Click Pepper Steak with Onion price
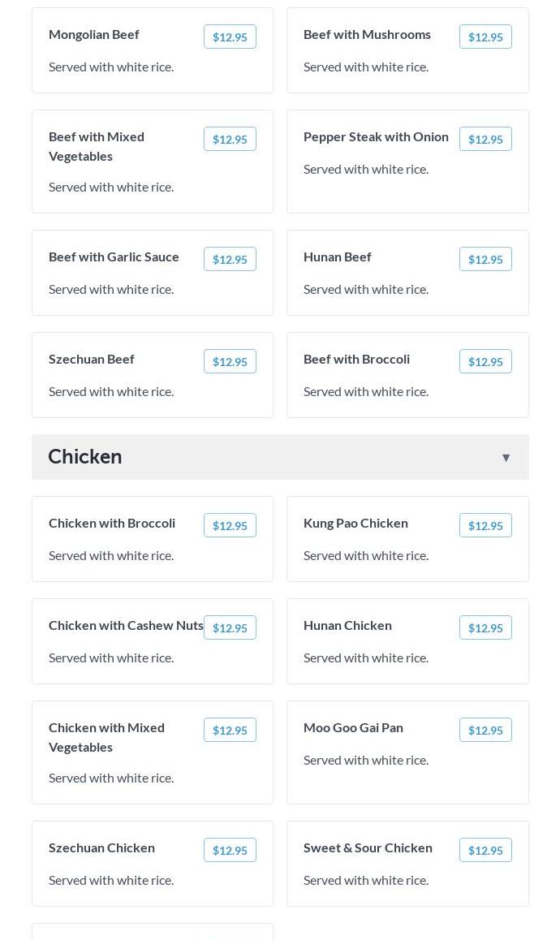Screen dimensions: 560x940 click(x=485, y=140)
